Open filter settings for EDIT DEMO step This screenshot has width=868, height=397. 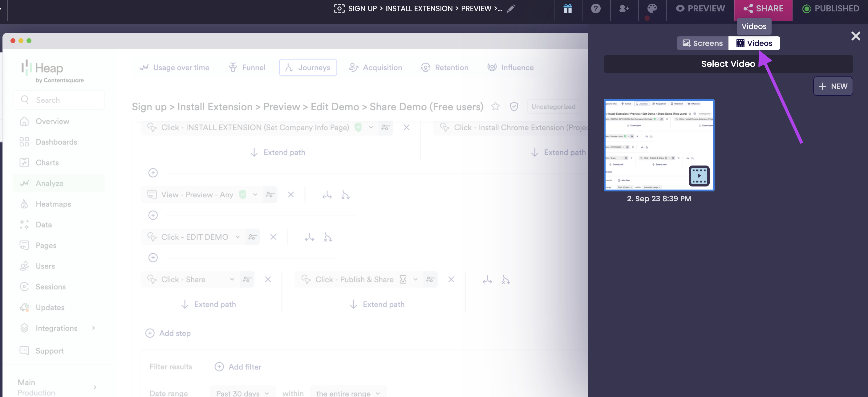(252, 237)
